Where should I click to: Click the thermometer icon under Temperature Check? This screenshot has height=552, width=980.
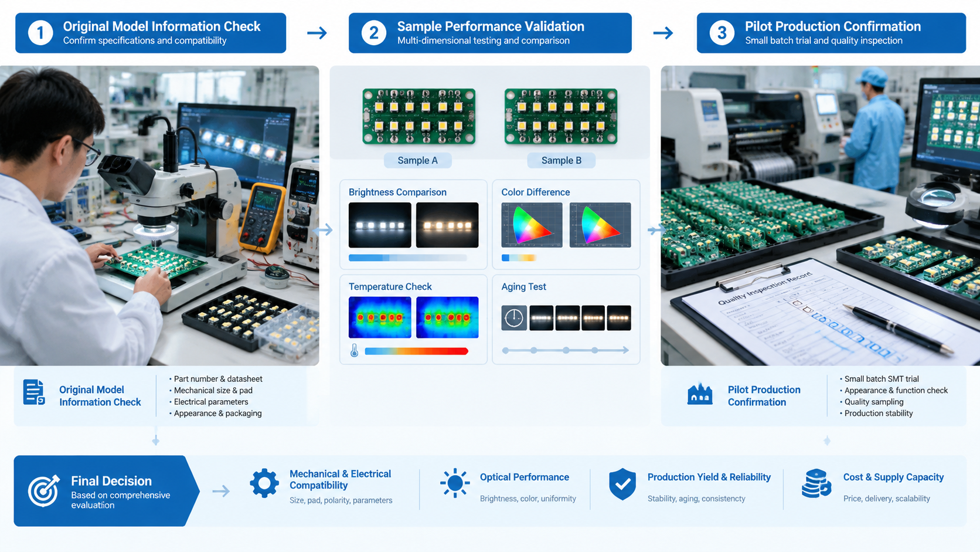click(x=354, y=351)
